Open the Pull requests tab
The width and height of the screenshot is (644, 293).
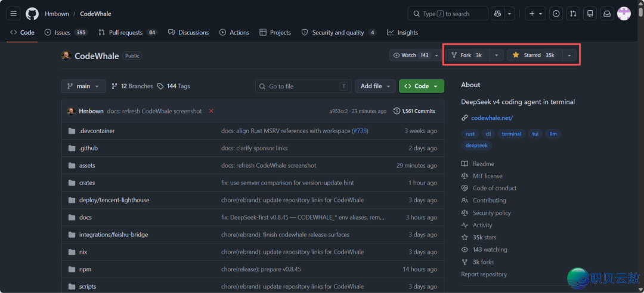[128, 32]
